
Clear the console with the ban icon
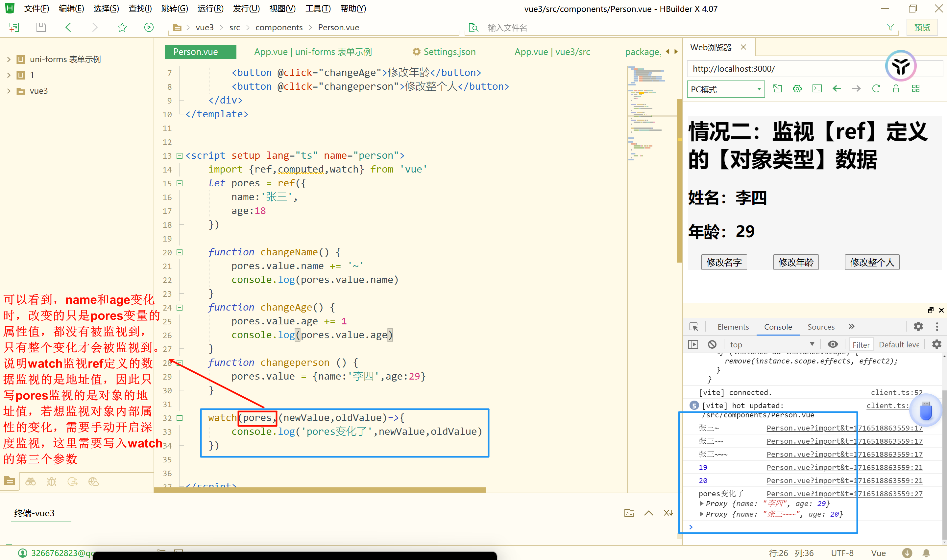[712, 344]
